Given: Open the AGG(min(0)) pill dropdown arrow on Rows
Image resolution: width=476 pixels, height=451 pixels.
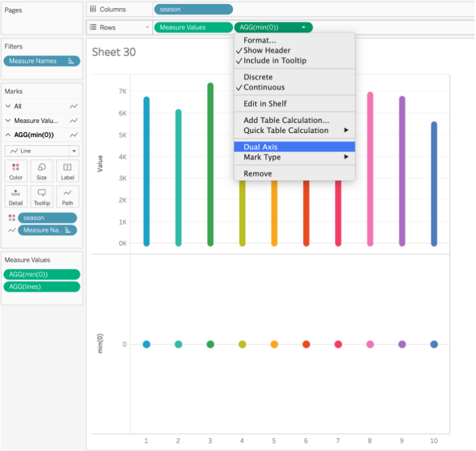Looking at the screenshot, I should [304, 27].
